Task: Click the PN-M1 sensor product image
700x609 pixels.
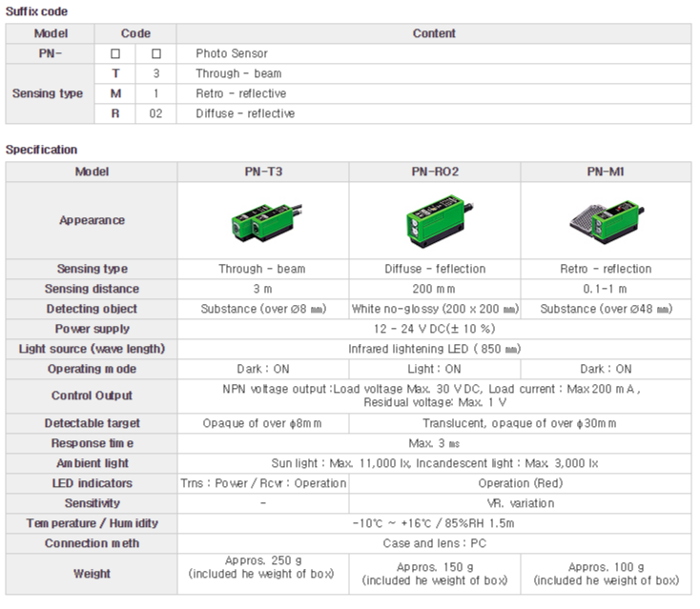Action: 607,222
